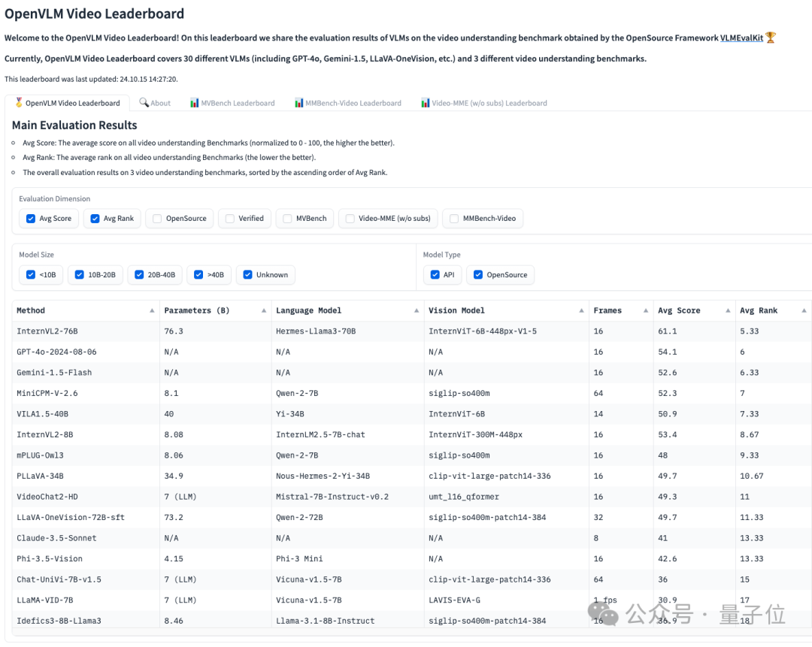Click the bar chart icon beside MVBench Leaderboard
Screen dimensions: 812x647
194,103
